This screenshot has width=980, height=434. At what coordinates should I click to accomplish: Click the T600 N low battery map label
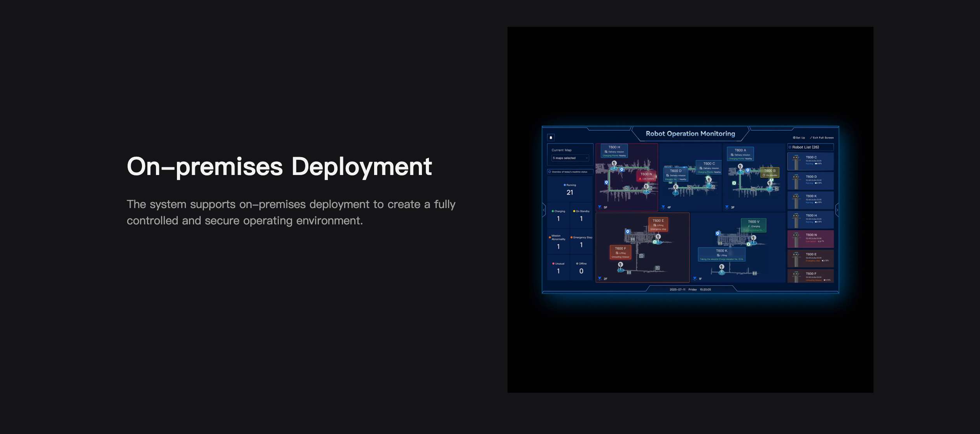coord(646,176)
